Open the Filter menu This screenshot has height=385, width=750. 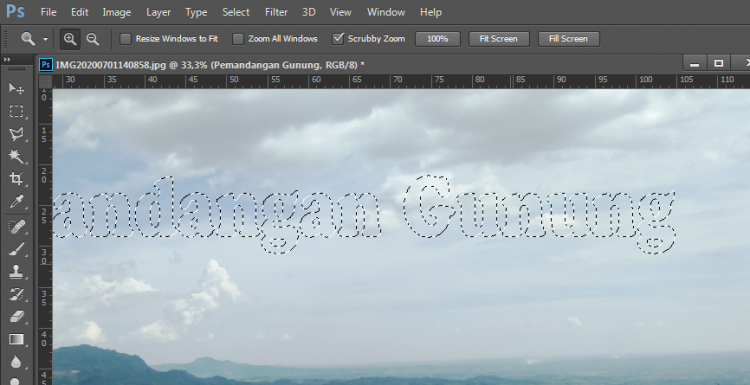tap(276, 12)
